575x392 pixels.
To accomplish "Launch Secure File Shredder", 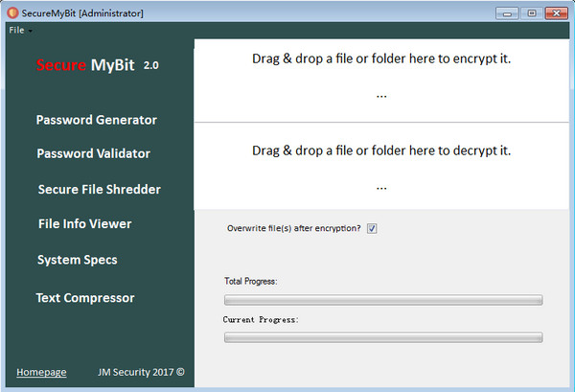I will [x=100, y=189].
